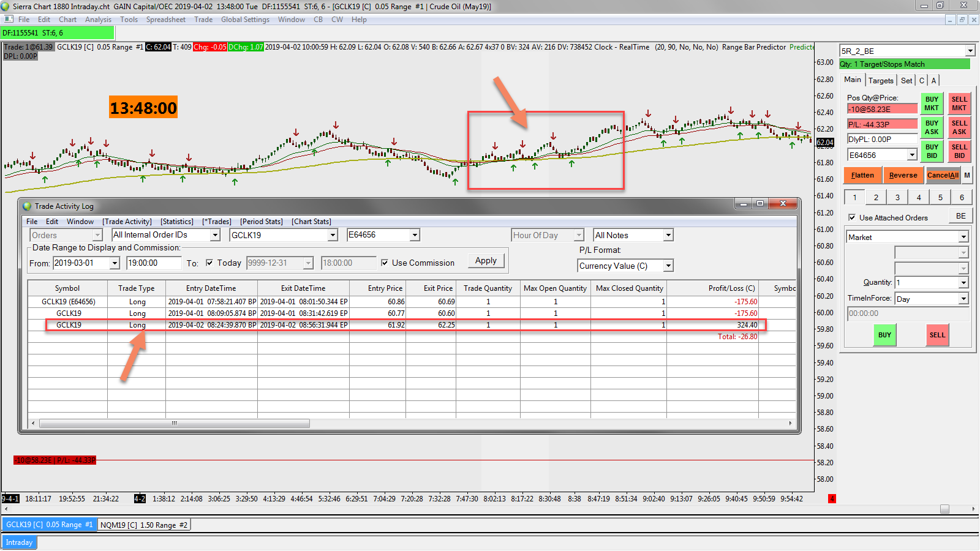Click right arrow of Trade Activity Log scrollbar
This screenshot has width=980, height=551.
coord(790,423)
